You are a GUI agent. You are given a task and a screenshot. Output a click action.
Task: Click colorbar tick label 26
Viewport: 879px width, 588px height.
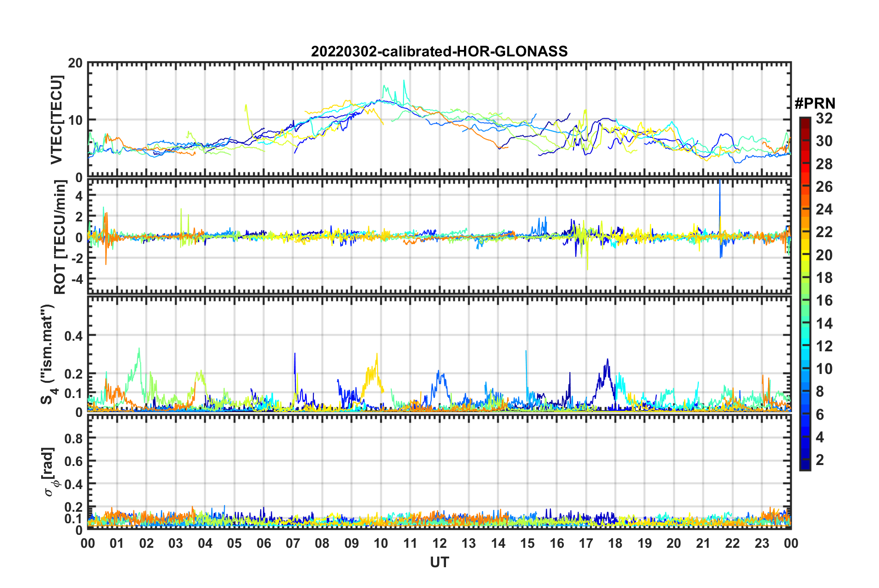pos(824,187)
